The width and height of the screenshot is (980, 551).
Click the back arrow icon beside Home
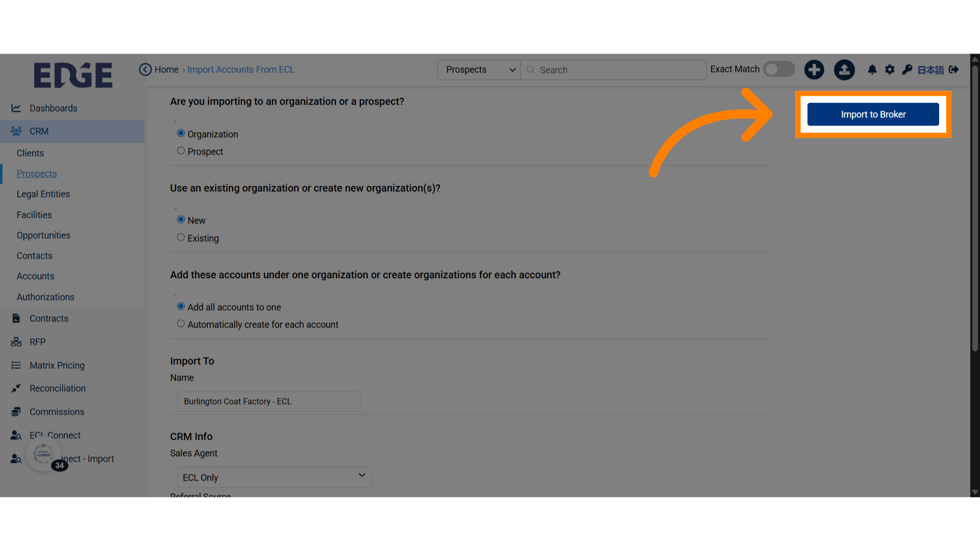click(x=145, y=69)
